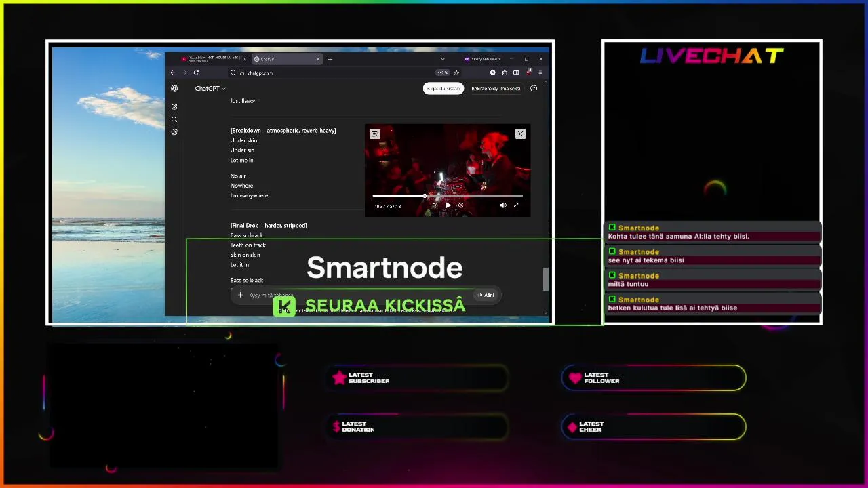Open the tracking protection shield icon
868x488 pixels.
click(x=233, y=73)
